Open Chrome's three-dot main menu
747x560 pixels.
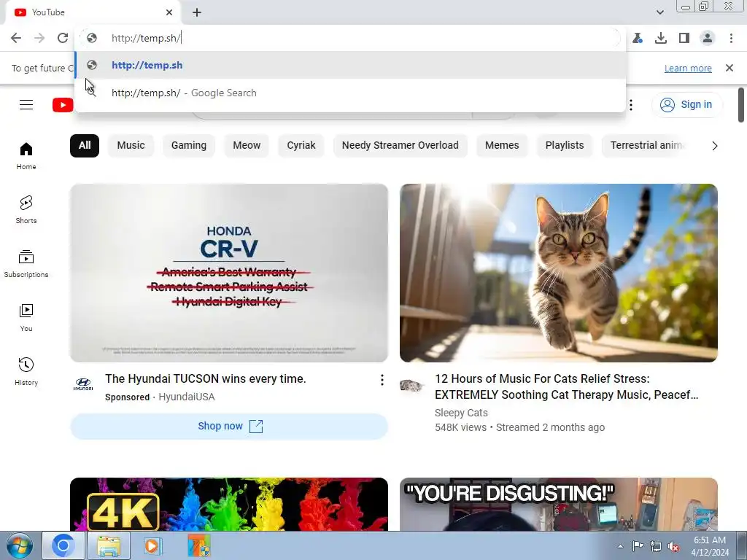pyautogui.click(x=731, y=38)
